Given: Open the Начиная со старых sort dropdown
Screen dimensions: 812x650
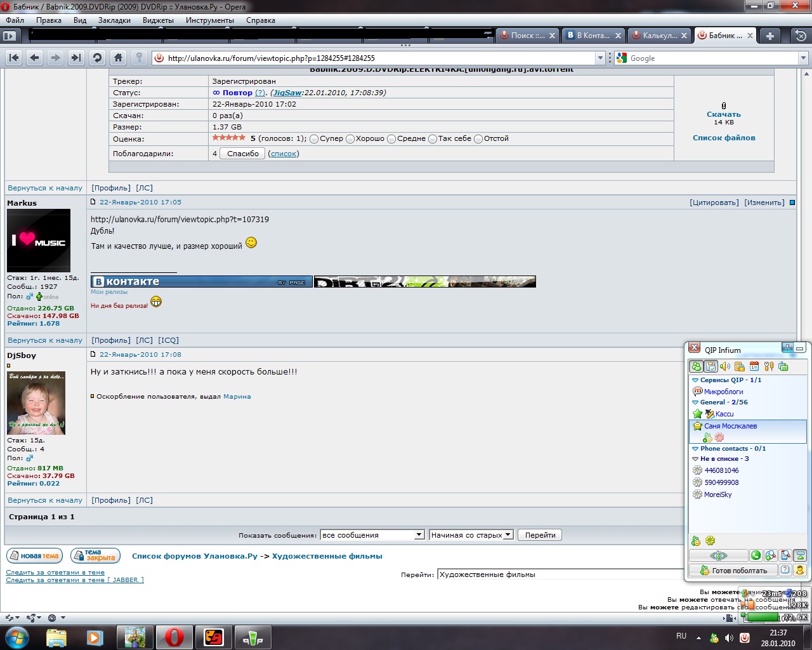Looking at the screenshot, I should tap(471, 535).
